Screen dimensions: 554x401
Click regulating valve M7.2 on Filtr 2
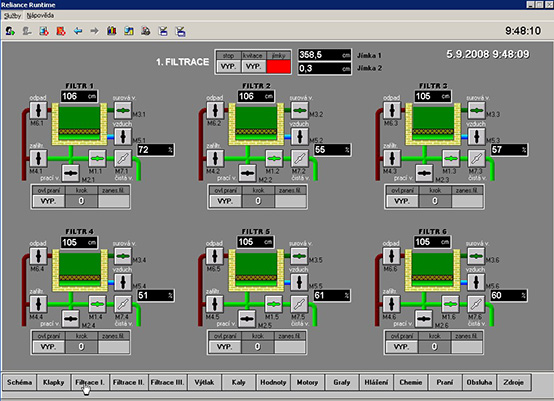pyautogui.click(x=300, y=158)
